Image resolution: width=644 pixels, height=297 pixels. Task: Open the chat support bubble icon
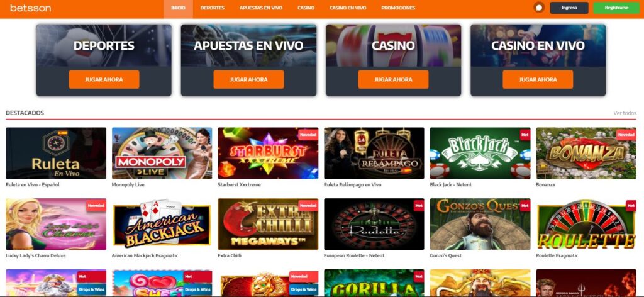[x=539, y=8]
